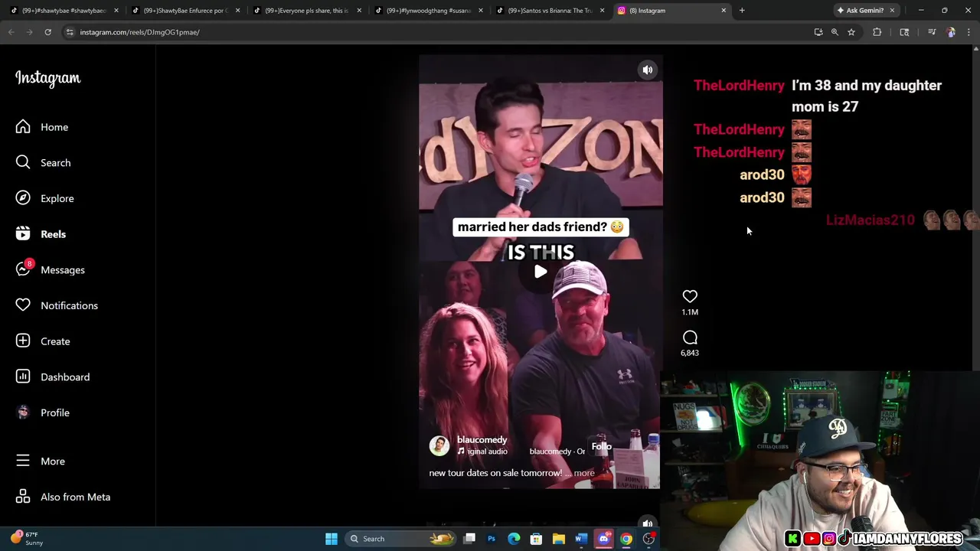This screenshot has width=980, height=551.
Task: Click the blaucomedy profile picture
Action: pyautogui.click(x=439, y=445)
